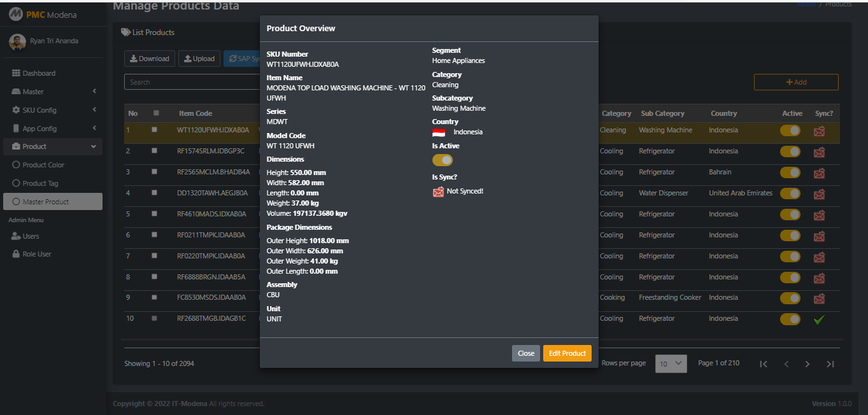
Task: Click the Search products field
Action: point(192,82)
